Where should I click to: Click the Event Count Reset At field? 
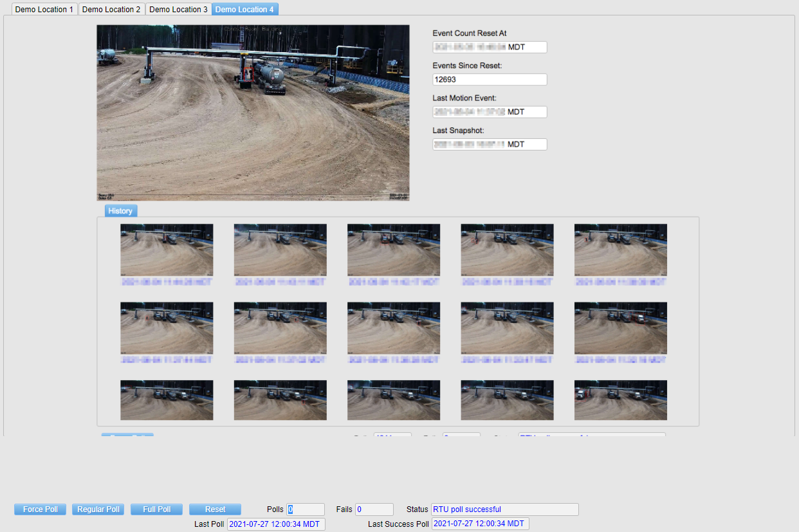[x=490, y=47]
